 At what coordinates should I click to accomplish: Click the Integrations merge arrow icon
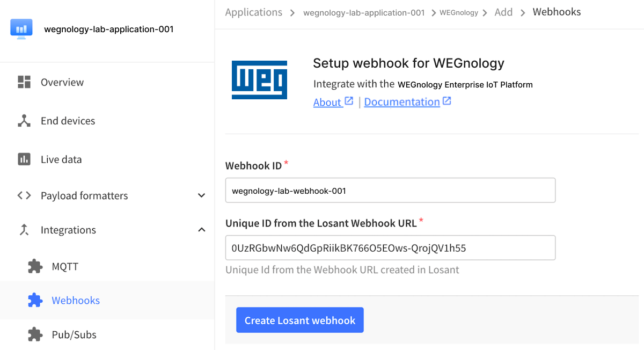(x=24, y=230)
